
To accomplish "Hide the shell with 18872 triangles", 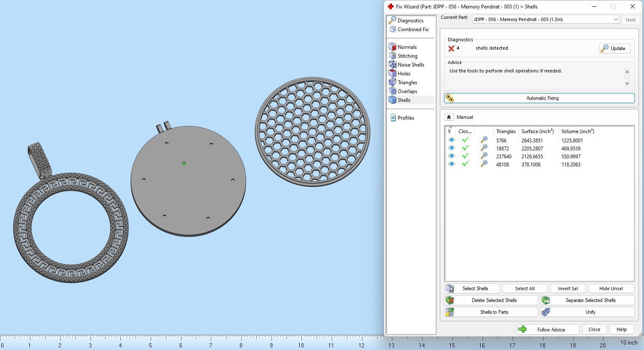I will [x=451, y=148].
